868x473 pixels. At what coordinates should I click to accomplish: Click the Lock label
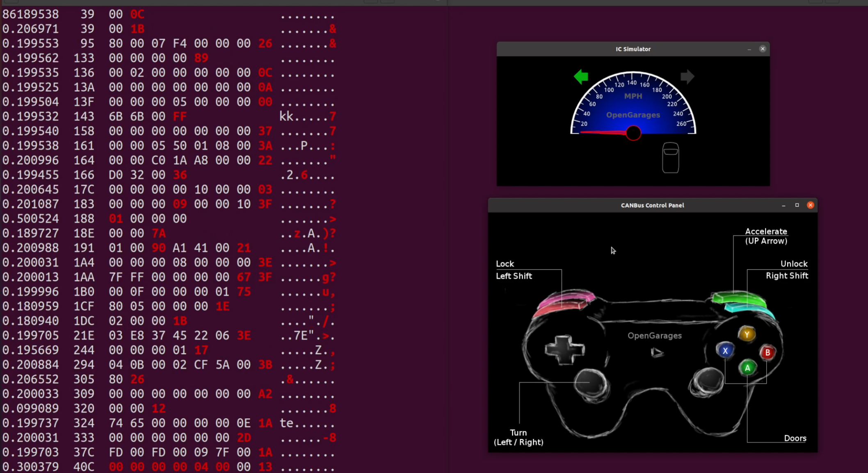coord(505,264)
